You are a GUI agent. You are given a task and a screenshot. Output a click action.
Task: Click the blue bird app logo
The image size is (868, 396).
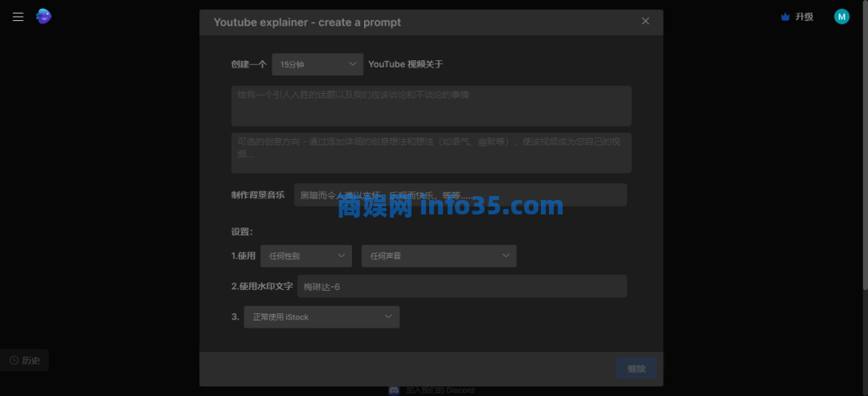[43, 17]
